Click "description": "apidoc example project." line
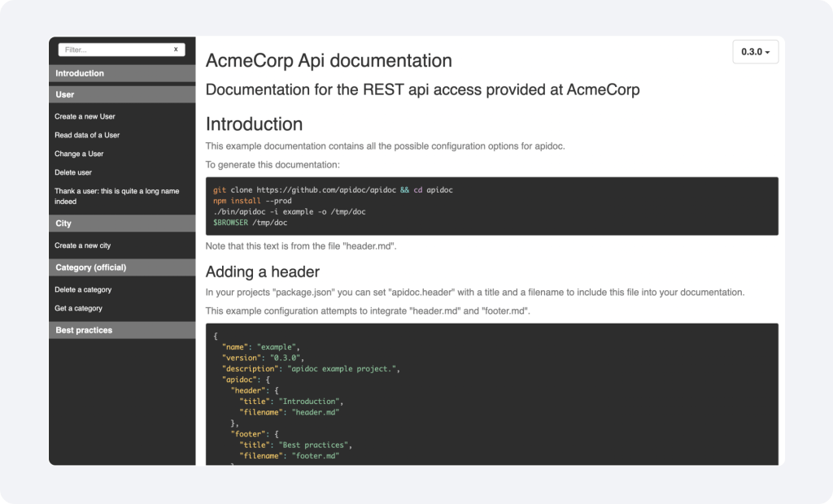Screen dimensions: 833x504 [311, 368]
